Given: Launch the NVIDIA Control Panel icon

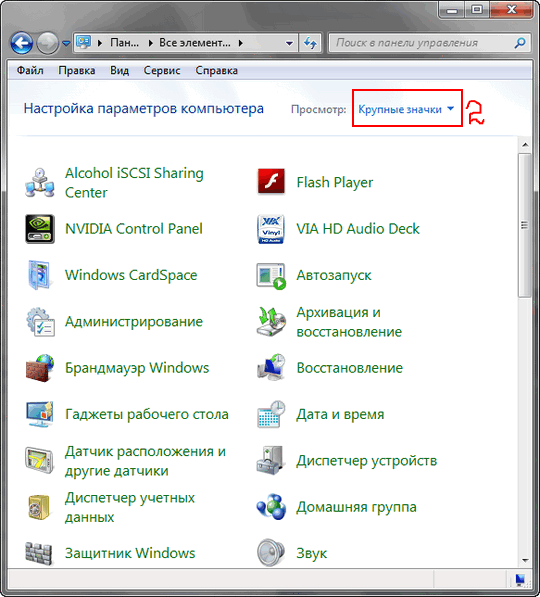Looking at the screenshot, I should [40, 229].
